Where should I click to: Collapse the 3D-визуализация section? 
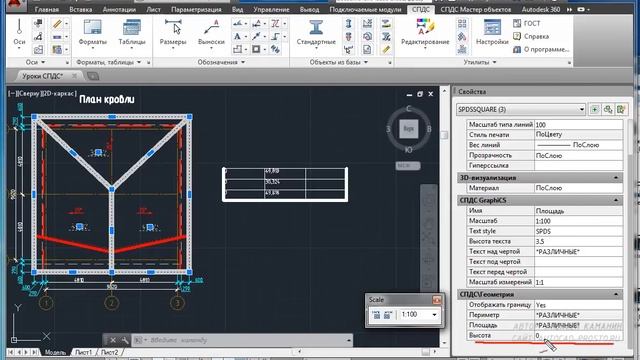click(x=616, y=178)
